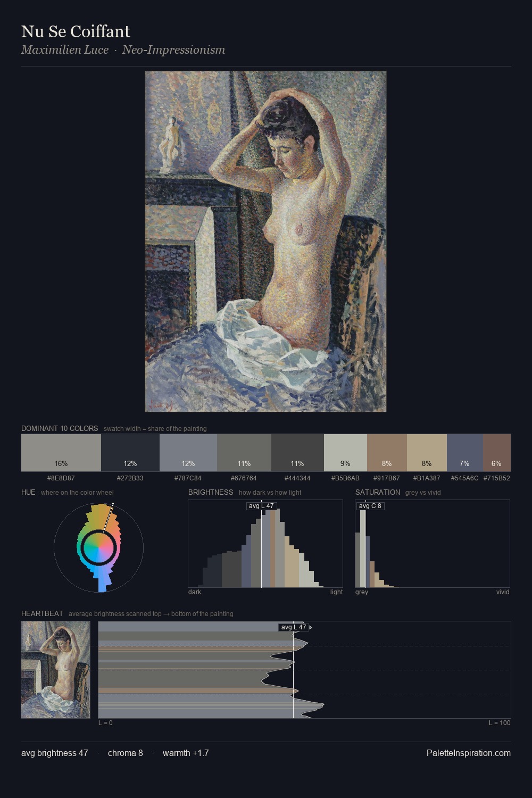
Task: Click the BRIGHTNESS section heading
Action: tap(211, 492)
